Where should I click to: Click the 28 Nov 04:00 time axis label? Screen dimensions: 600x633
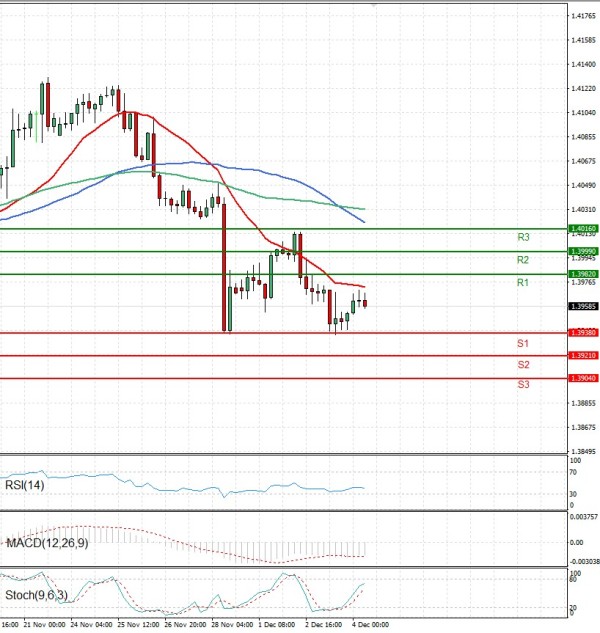[x=231, y=624]
